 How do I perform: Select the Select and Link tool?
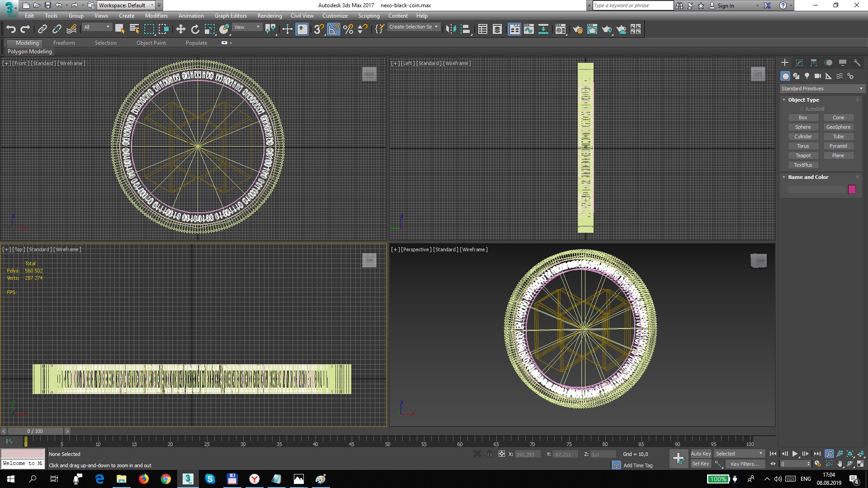point(42,29)
